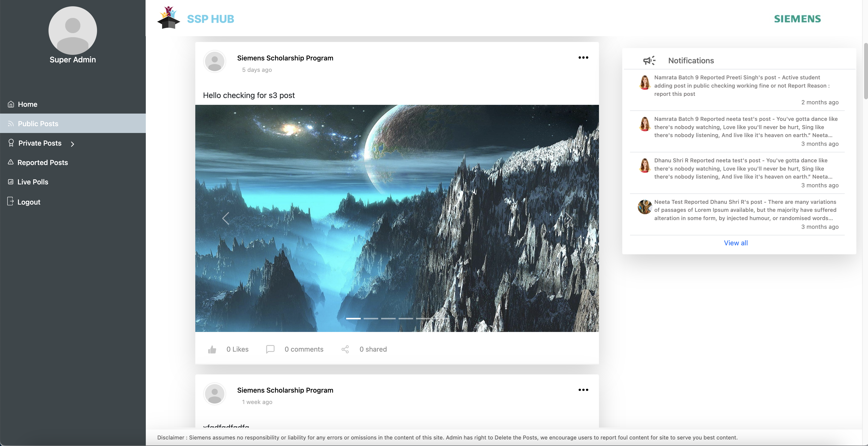Show next image in post carousel
868x446 pixels.
[x=568, y=218]
